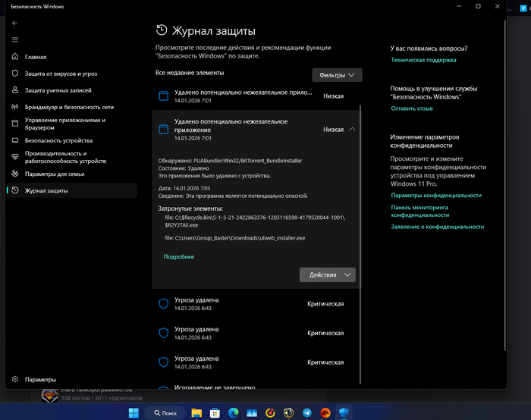Open the Главная home icon
The width and height of the screenshot is (531, 420).
pyautogui.click(x=15, y=57)
